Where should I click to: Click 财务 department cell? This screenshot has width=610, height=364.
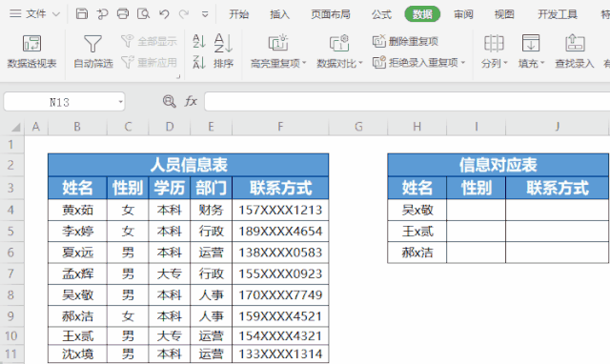[x=211, y=210]
